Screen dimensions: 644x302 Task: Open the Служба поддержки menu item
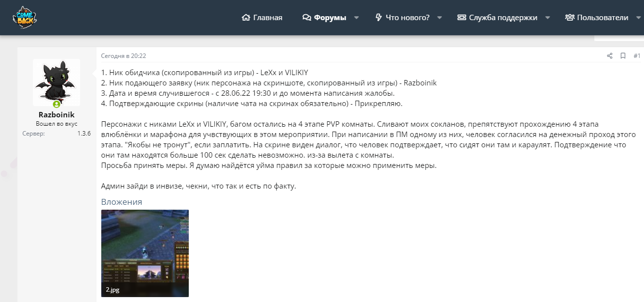point(503,18)
